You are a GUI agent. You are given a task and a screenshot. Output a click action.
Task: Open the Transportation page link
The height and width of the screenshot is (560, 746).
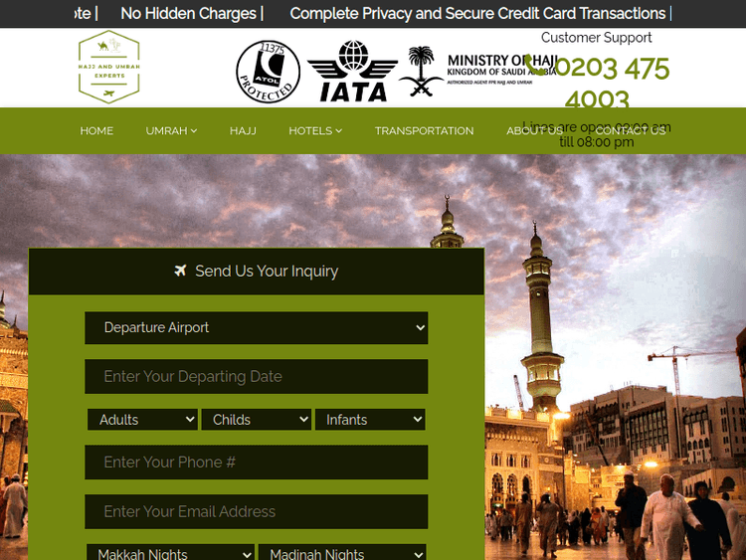tap(424, 131)
